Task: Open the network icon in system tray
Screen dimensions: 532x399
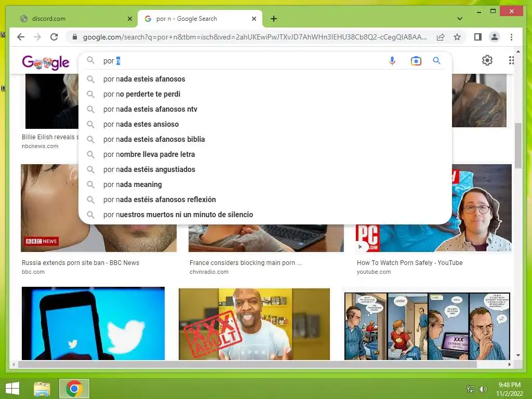Action: tap(470, 389)
